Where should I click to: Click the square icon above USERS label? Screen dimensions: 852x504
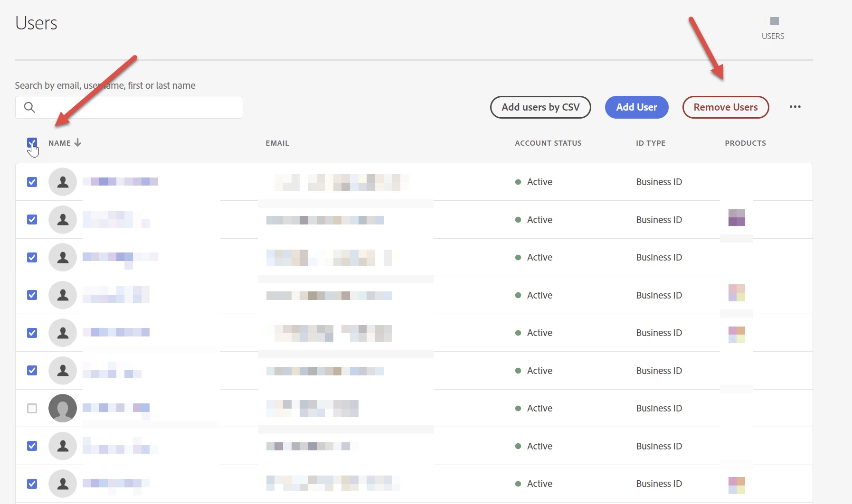[775, 21]
